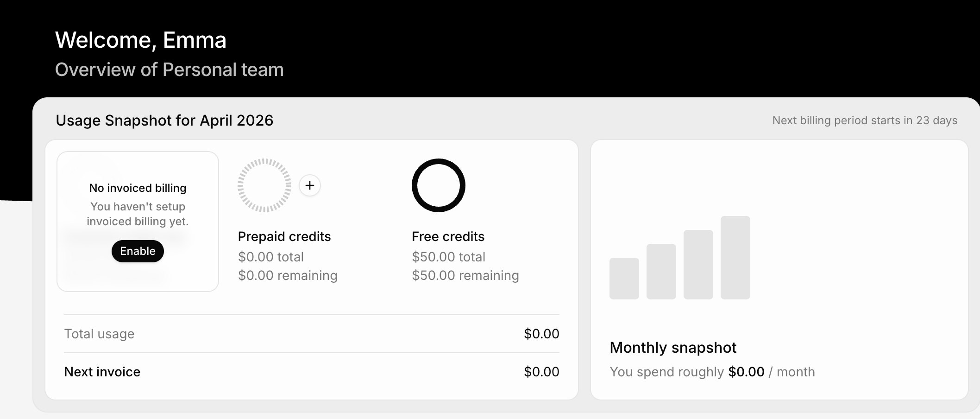980x419 pixels.
Task: Select the "Free credits" label
Action: click(448, 236)
